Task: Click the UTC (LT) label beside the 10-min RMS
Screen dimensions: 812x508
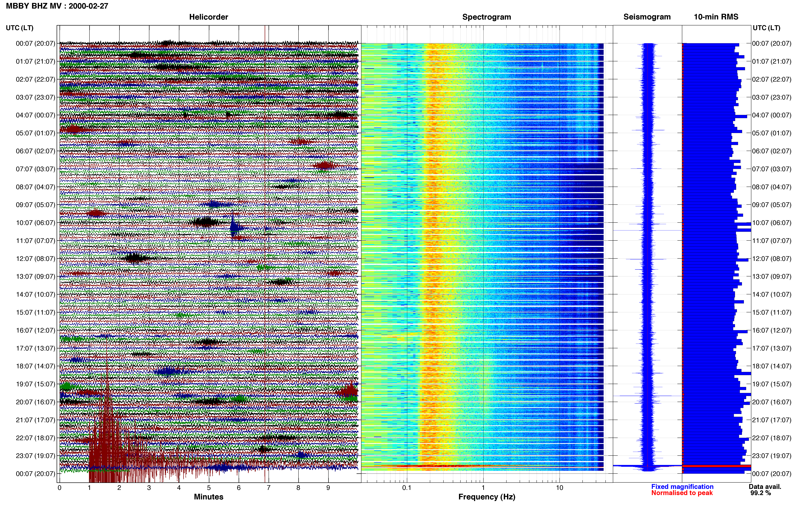Action: (x=766, y=28)
